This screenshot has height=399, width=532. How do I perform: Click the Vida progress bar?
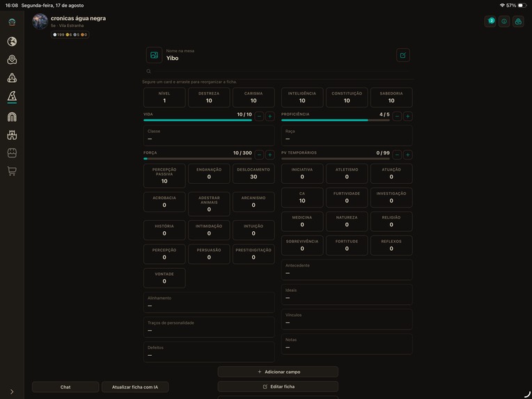198,120
